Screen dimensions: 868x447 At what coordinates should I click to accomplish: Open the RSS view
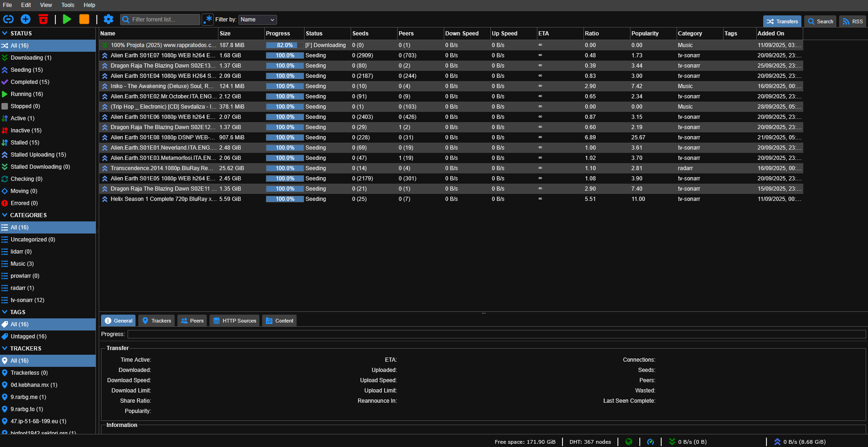pos(853,21)
